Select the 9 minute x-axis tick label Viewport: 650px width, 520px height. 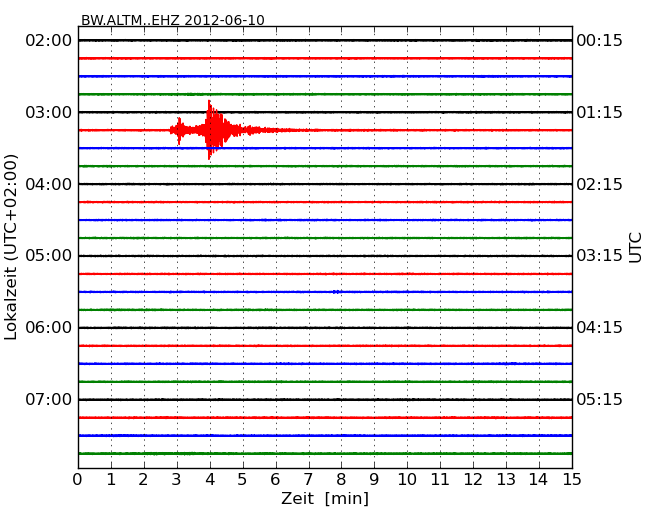tap(374, 479)
